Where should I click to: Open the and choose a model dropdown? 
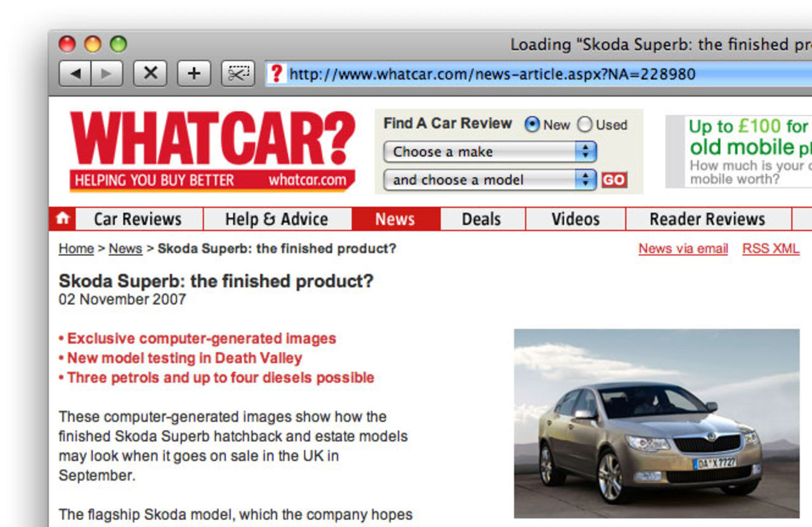(490, 180)
